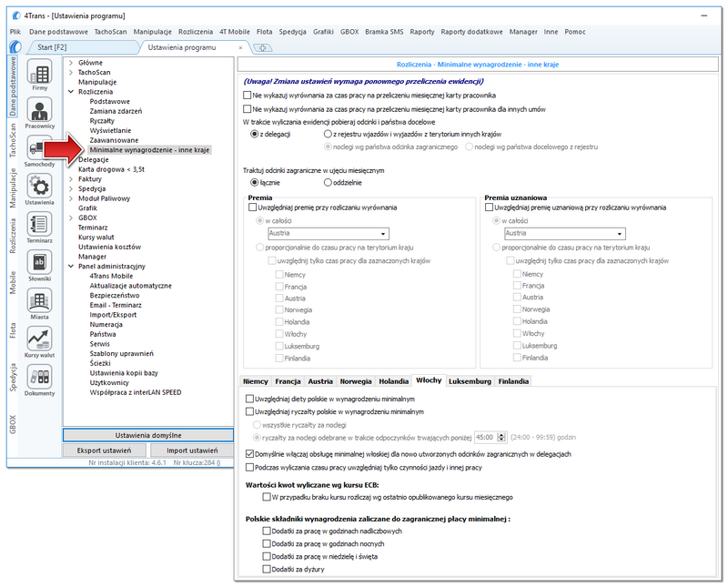Check 'W przypadku braku kursu' checkbox
The image size is (728, 587).
267,497
